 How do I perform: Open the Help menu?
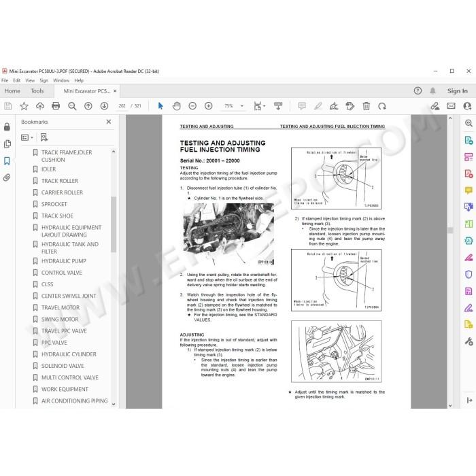click(x=79, y=80)
